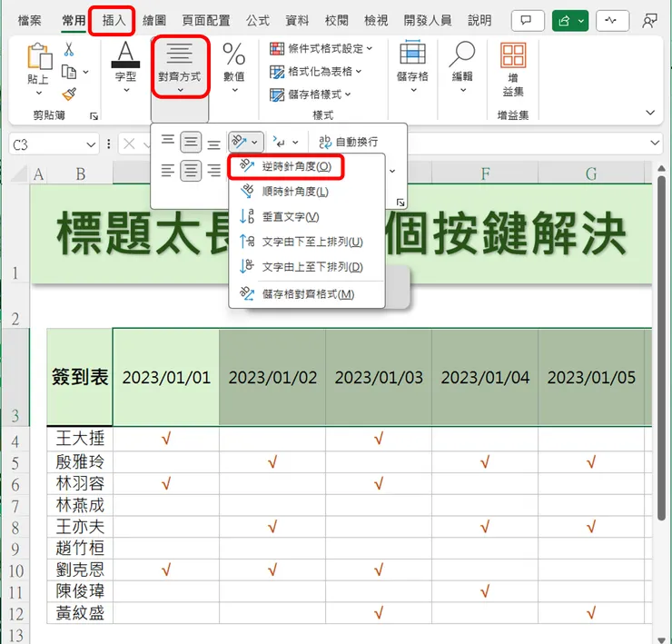Click the vertical scrollbar thumb

point(661,347)
